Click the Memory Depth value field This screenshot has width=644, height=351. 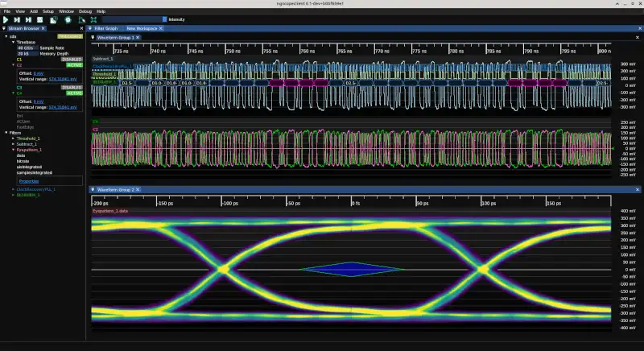pos(27,54)
